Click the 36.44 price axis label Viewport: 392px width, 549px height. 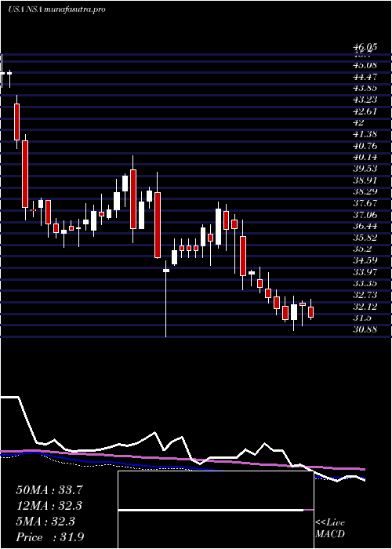click(x=365, y=226)
